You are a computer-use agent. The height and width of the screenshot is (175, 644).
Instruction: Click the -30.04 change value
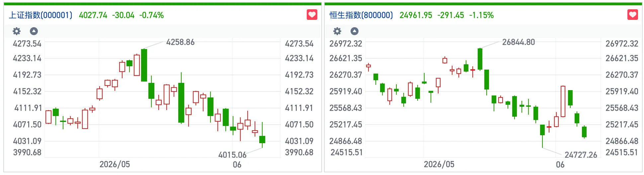click(x=123, y=15)
